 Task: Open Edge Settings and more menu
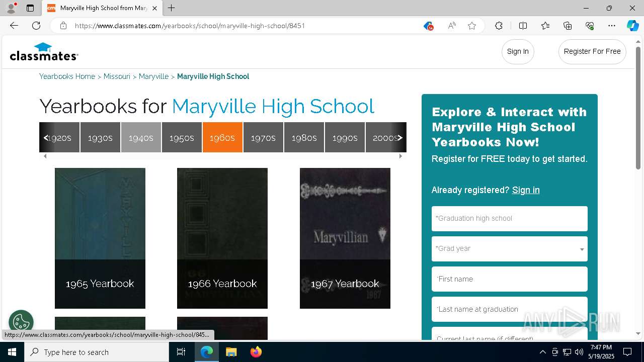(x=612, y=26)
